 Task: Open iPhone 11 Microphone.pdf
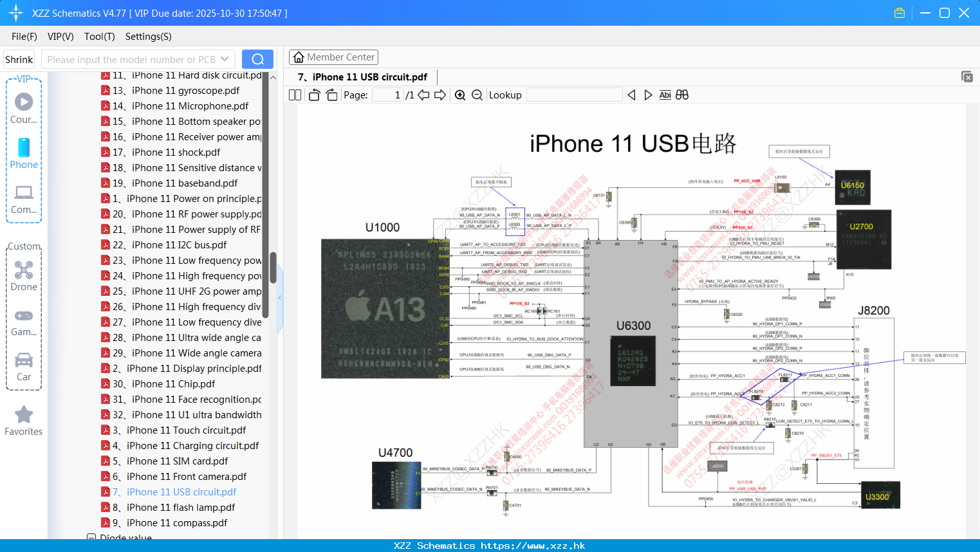click(175, 106)
